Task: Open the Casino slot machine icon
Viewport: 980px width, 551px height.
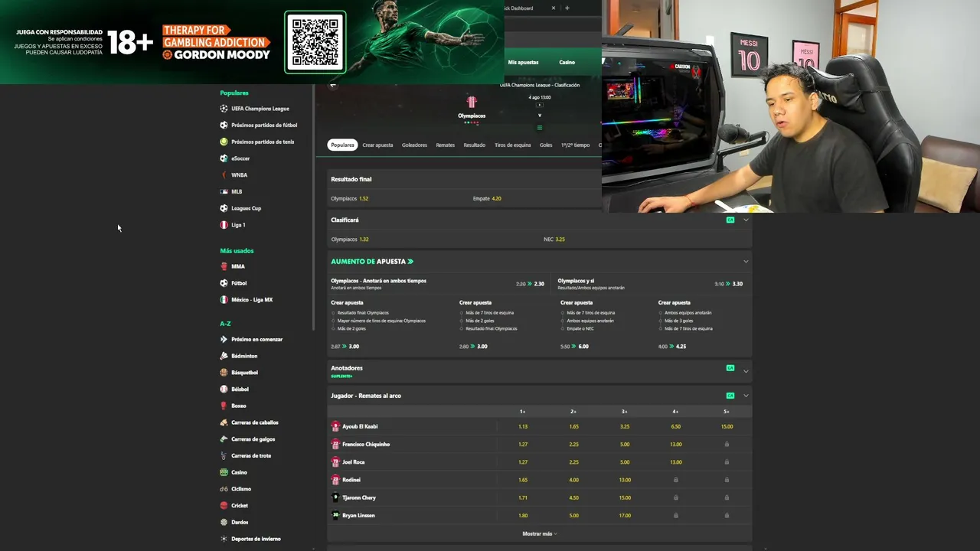Action: pyautogui.click(x=224, y=472)
